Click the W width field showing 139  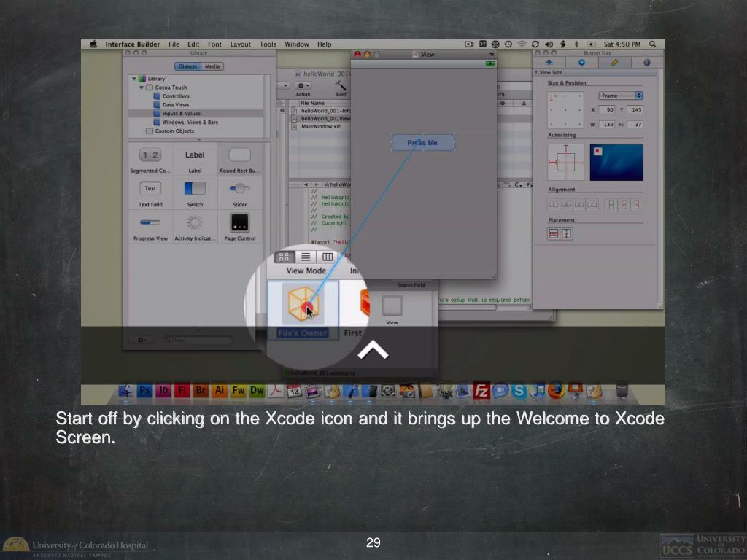point(606,124)
